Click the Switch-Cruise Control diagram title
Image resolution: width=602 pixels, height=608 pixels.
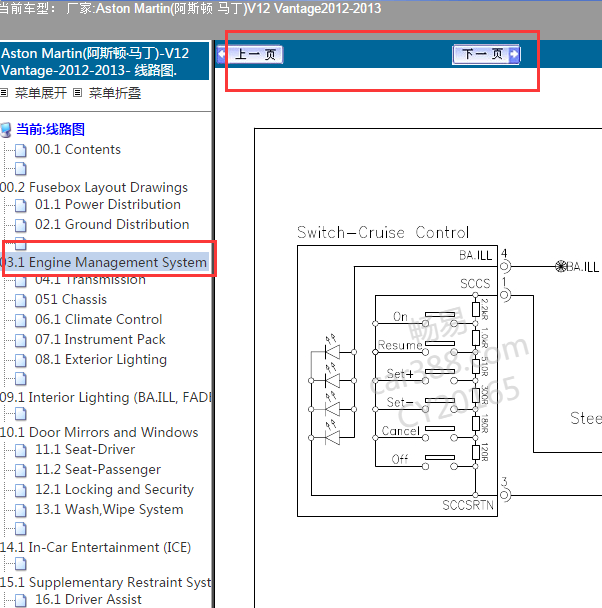coord(383,233)
